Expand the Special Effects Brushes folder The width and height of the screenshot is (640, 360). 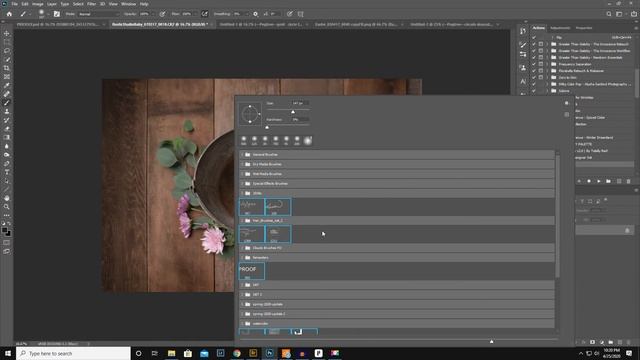tap(242, 184)
